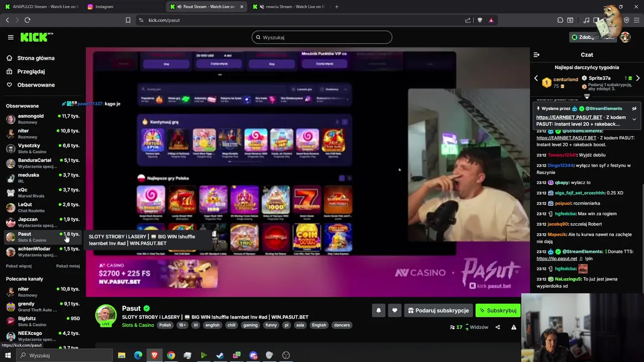
Task: Open File Explorer from the taskbar
Action: coord(121,355)
